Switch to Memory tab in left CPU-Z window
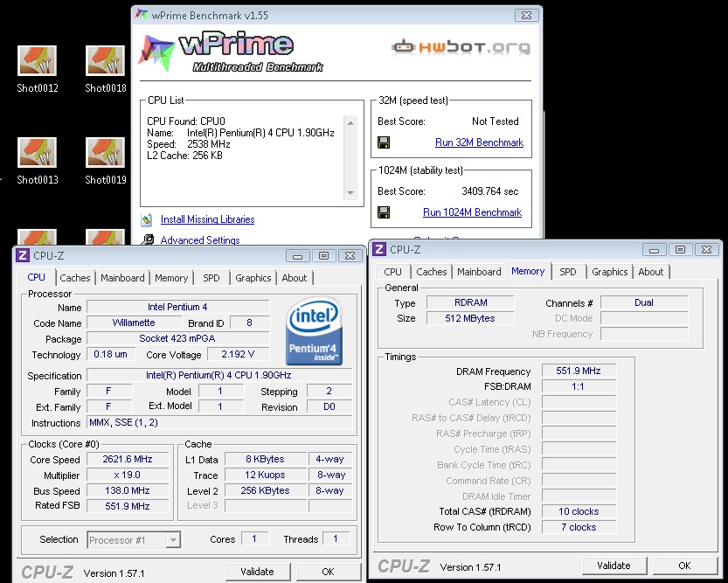 tap(171, 278)
